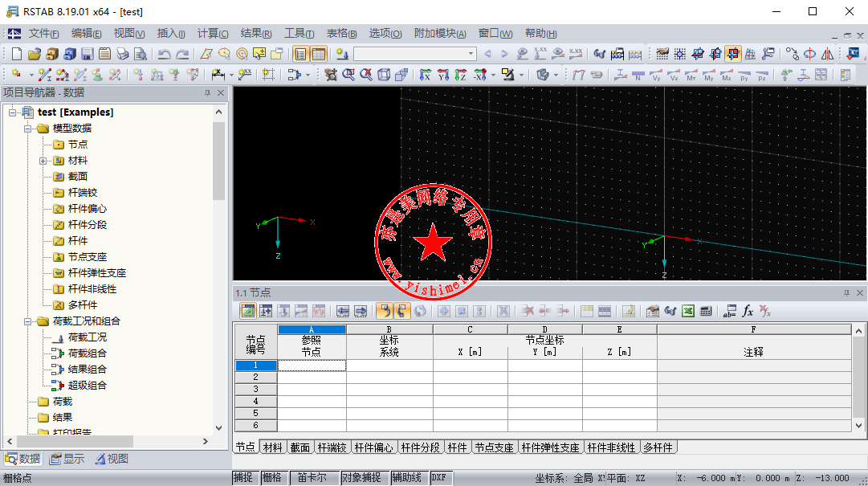
Task: Create a new model with the blank page icon
Action: click(x=17, y=54)
